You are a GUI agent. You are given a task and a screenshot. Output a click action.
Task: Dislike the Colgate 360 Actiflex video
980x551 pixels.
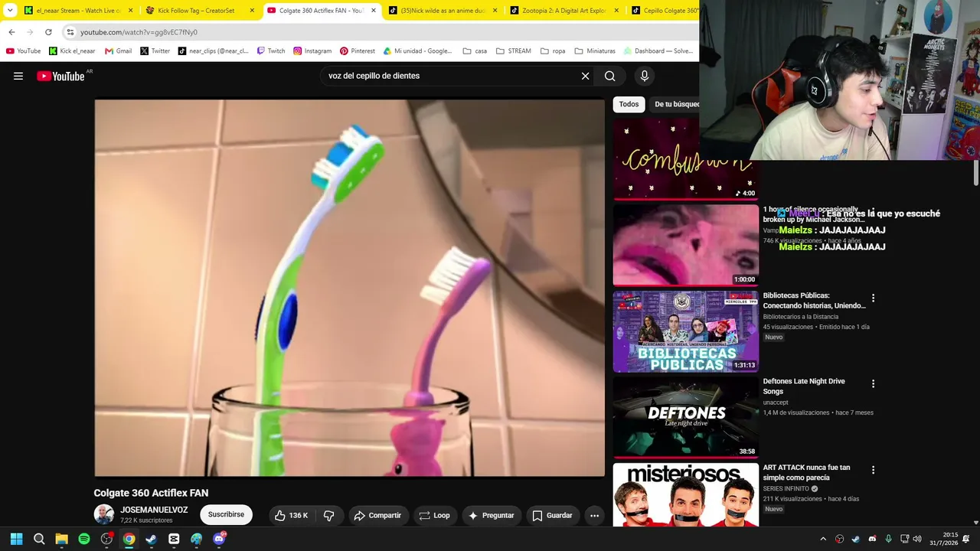click(328, 516)
